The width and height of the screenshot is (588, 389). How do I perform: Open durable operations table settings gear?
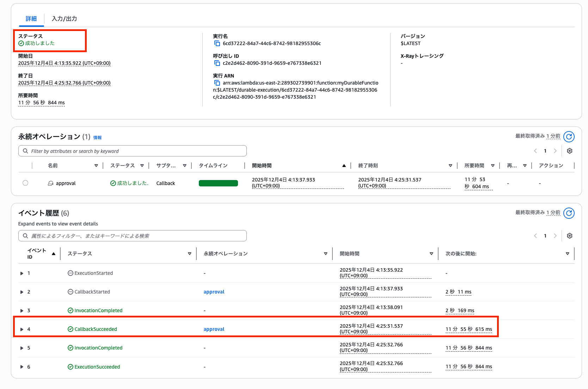click(569, 151)
